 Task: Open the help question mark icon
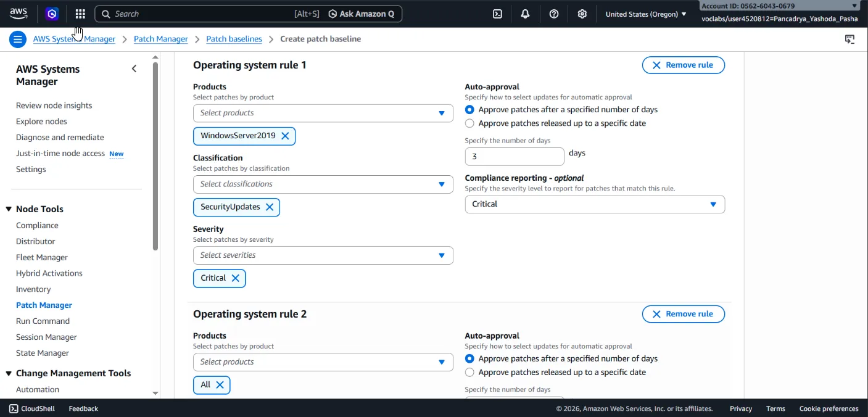point(554,14)
